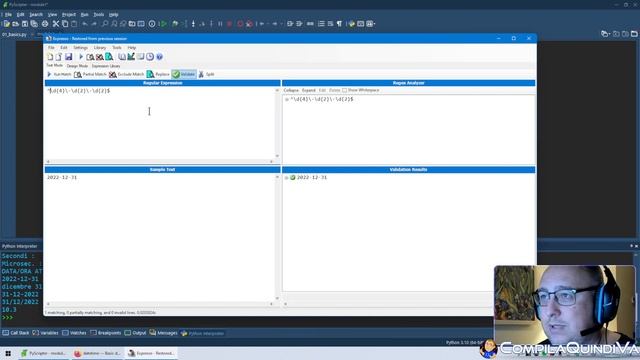The image size is (640, 360).
Task: Click Run Match in Expresso
Action: (59, 74)
